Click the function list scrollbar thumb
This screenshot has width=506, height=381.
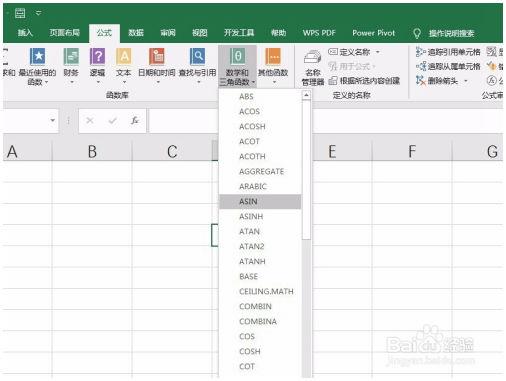pos(306,170)
